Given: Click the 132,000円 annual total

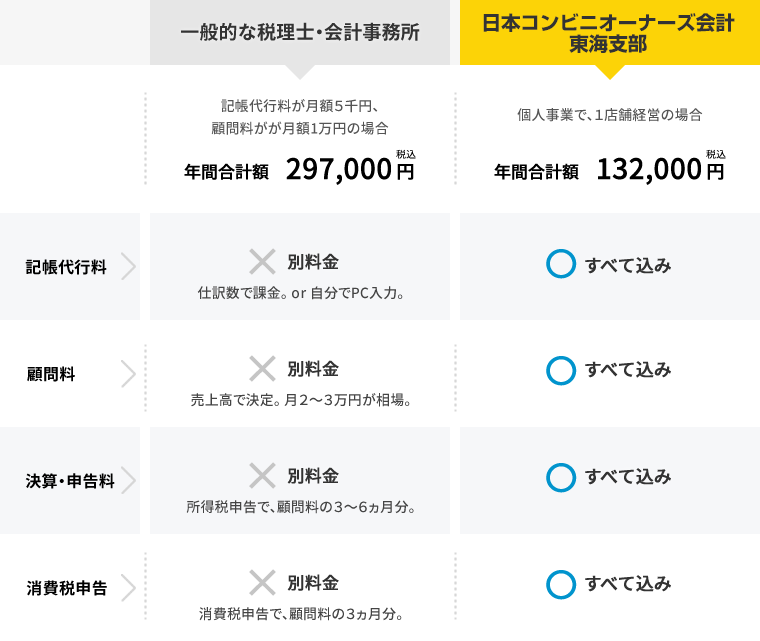Looking at the screenshot, I should 661,170.
